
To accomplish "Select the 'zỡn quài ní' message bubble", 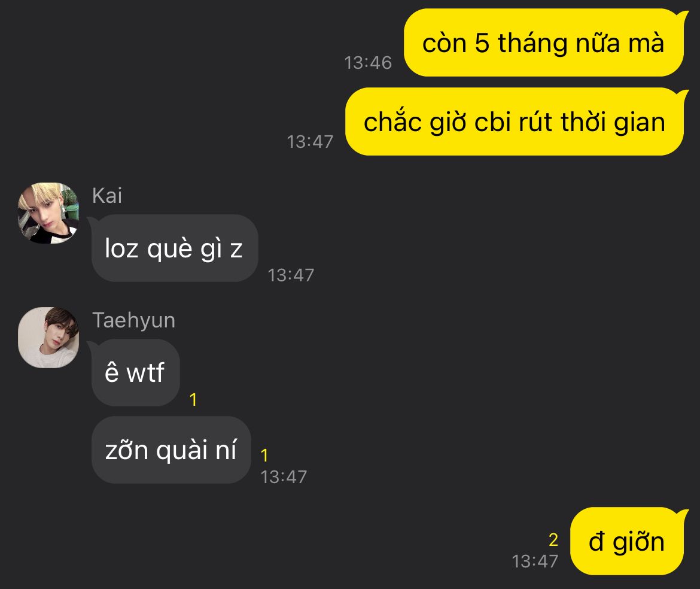I will (x=171, y=450).
